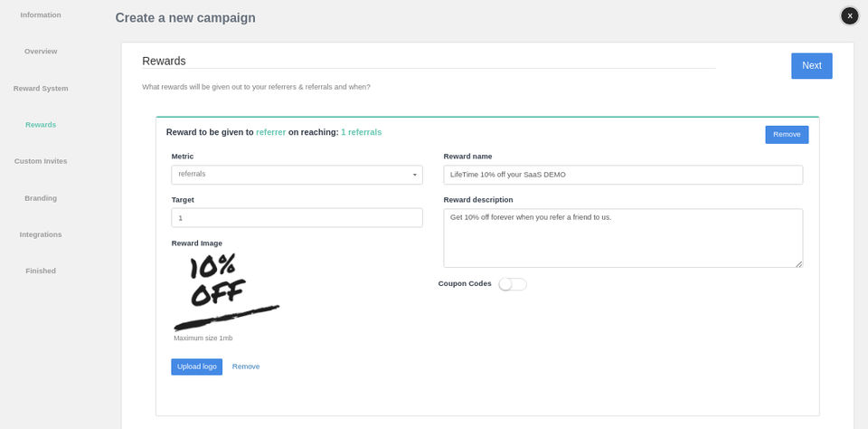Viewport: 868px width, 429px height.
Task: Click the Remove image link
Action: pyautogui.click(x=246, y=367)
